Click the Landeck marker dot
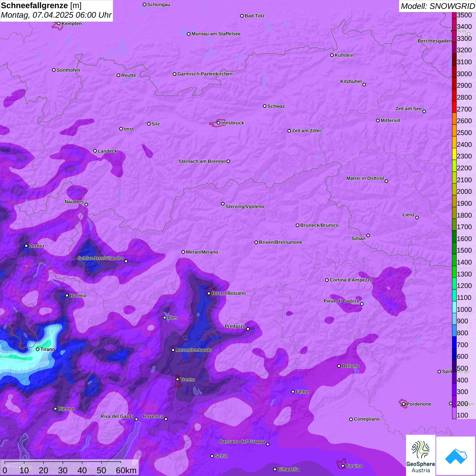The width and height of the screenshot is (476, 476). tap(95, 151)
